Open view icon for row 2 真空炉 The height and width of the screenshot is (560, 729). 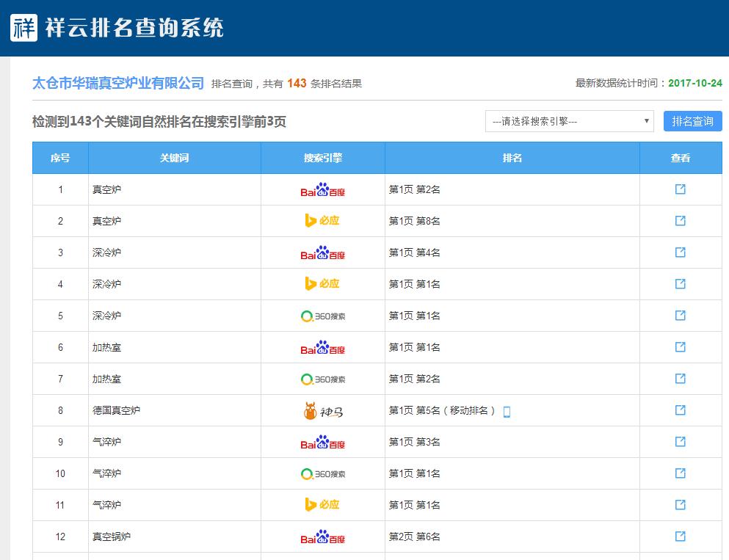point(680,221)
